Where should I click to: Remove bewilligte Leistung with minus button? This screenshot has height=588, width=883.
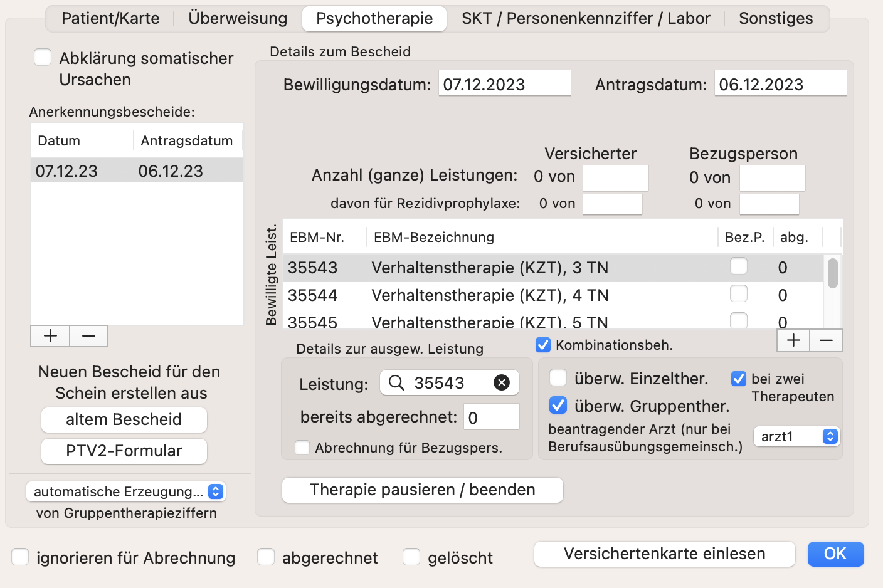tap(826, 340)
